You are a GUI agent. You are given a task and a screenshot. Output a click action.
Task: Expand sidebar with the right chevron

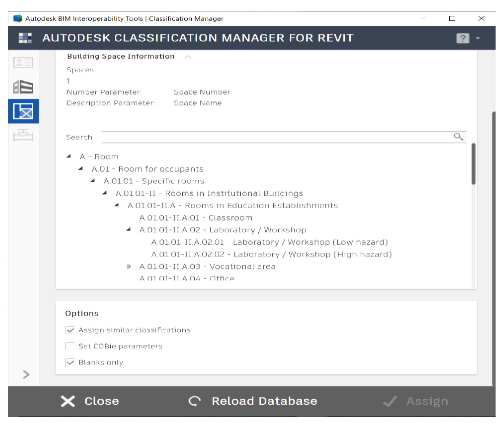point(26,374)
